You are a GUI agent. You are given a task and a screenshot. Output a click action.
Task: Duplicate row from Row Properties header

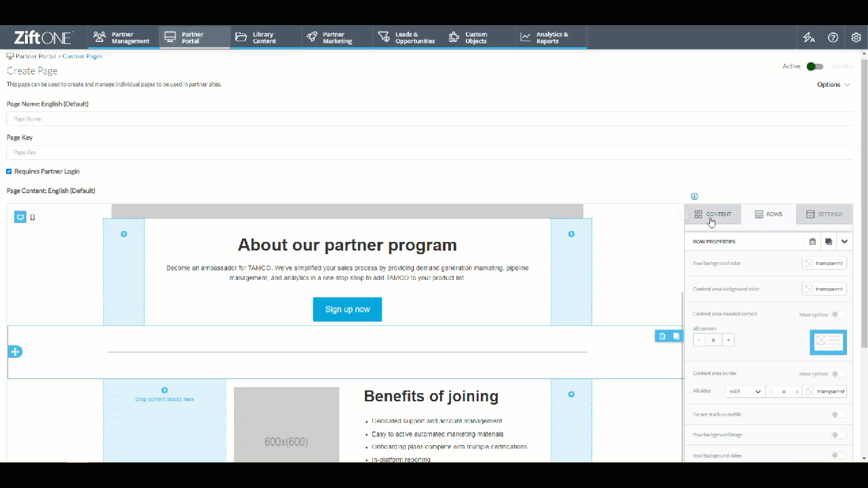829,241
